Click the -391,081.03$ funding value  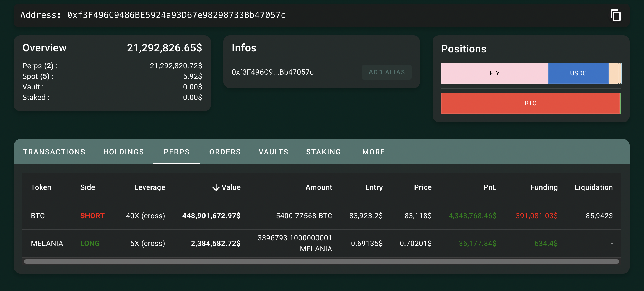point(535,216)
